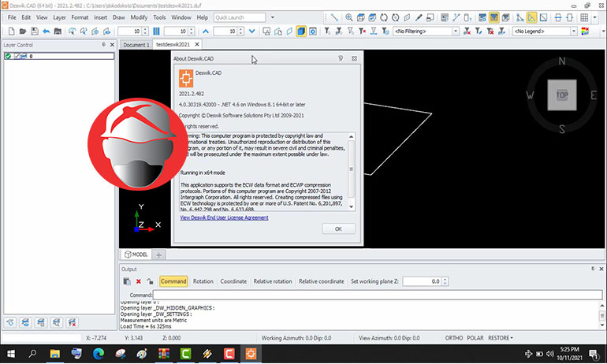
Task: Click the rotate circular arrows icon
Action: 384,17
